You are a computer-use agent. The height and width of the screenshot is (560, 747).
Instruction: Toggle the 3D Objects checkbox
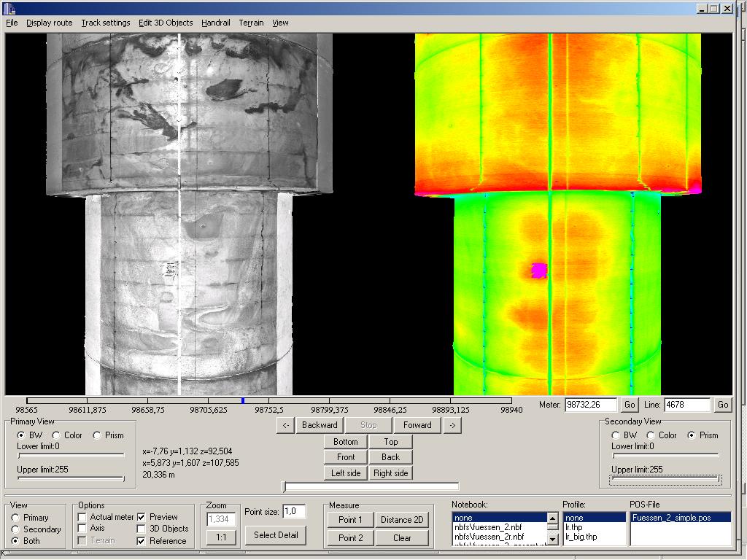pyautogui.click(x=142, y=529)
